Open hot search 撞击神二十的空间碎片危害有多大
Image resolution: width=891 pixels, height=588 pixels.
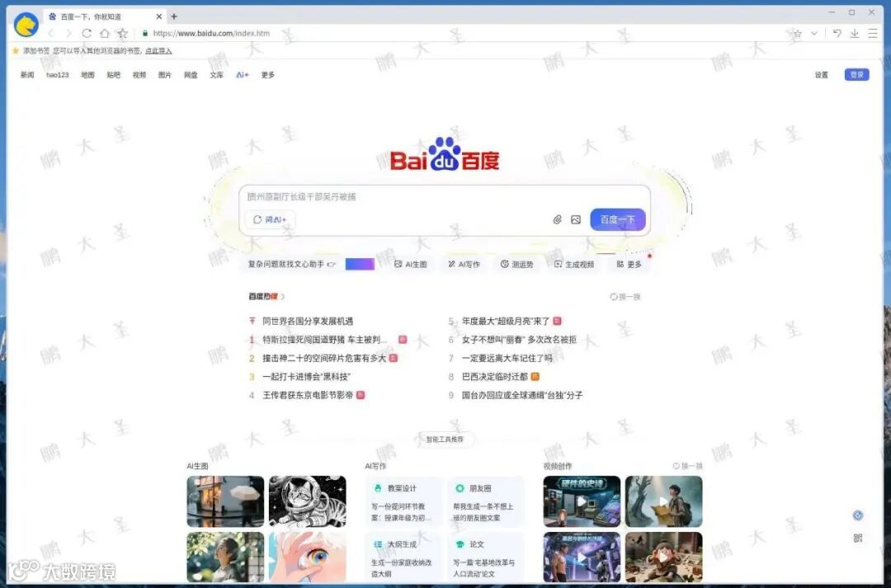click(324, 358)
